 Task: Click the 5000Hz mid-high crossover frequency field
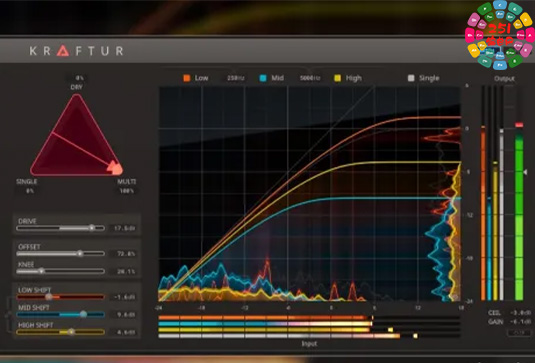[310, 78]
